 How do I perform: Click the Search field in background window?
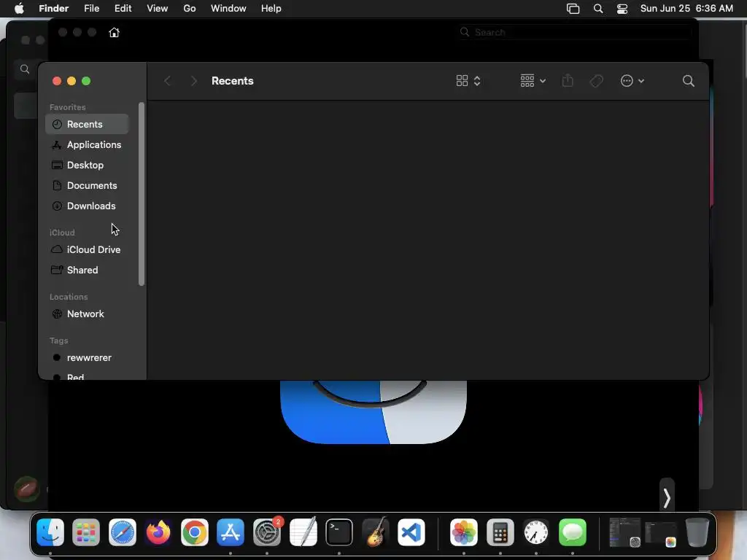(575, 32)
